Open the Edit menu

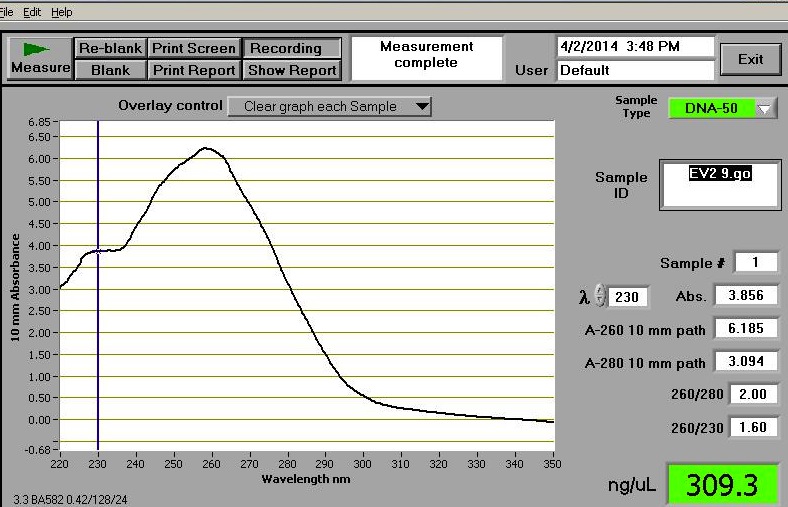32,12
